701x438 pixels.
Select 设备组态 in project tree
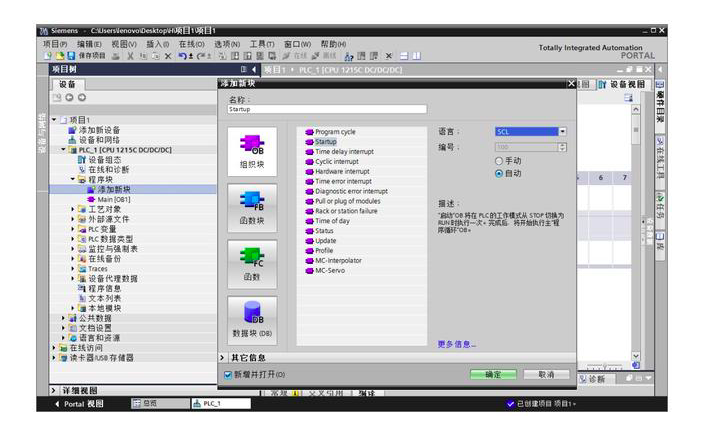coord(99,160)
